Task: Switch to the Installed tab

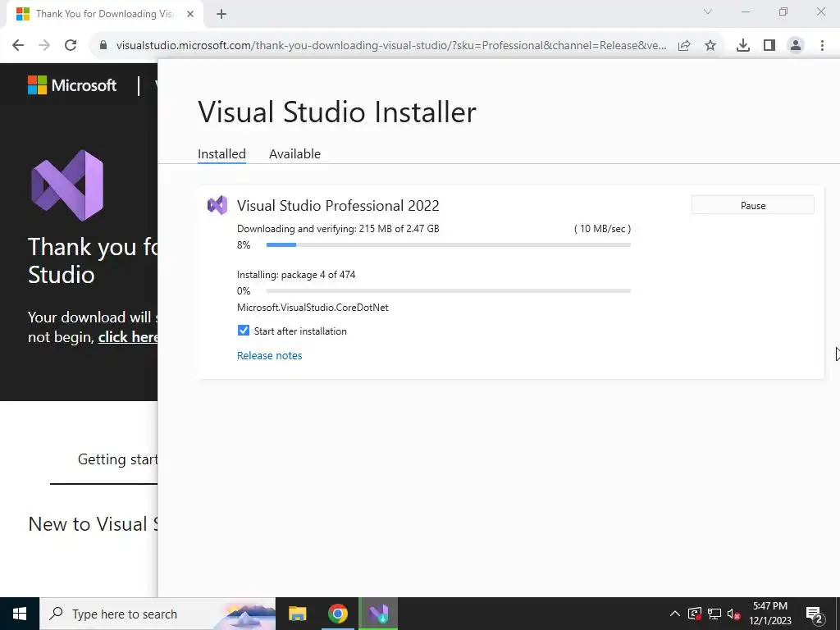Action: tap(221, 153)
